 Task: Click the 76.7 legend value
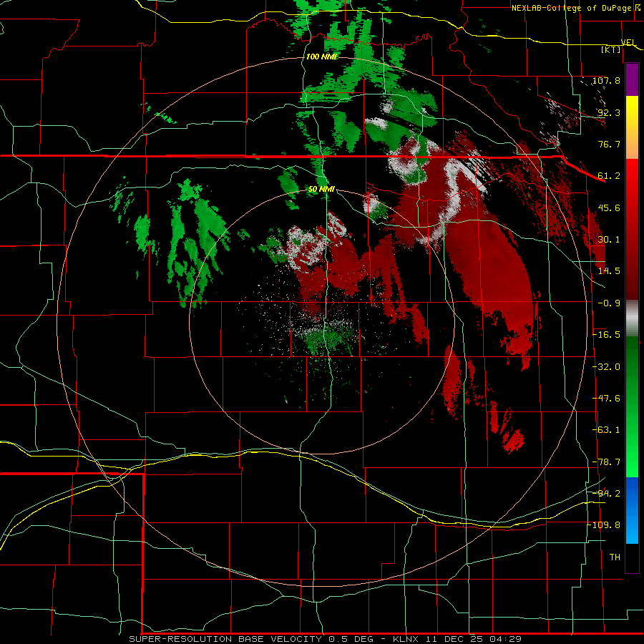point(609,144)
